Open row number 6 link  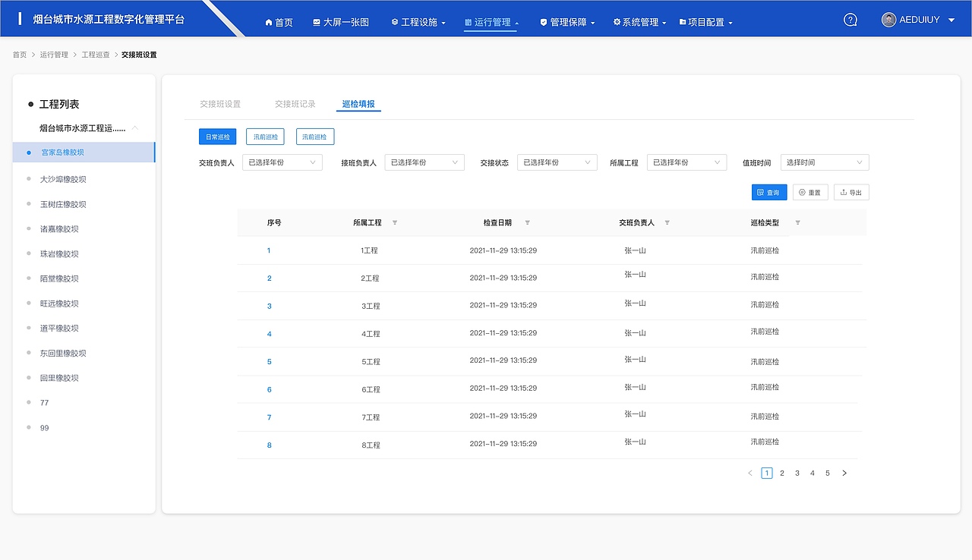click(269, 390)
